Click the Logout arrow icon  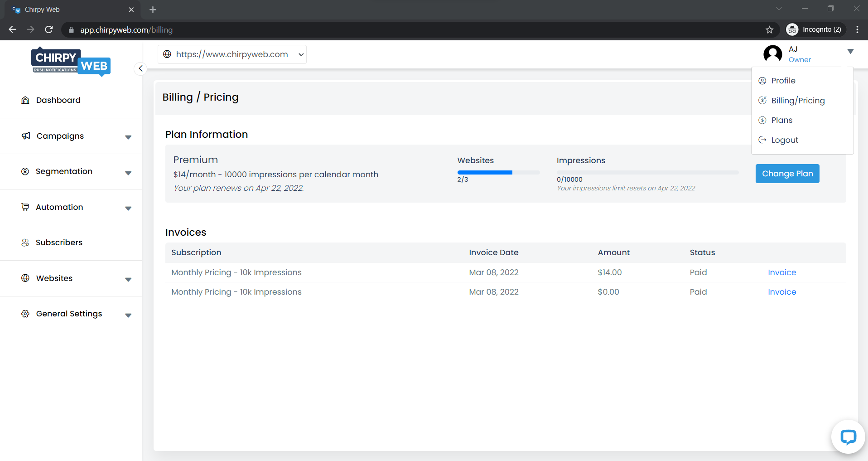pos(762,140)
